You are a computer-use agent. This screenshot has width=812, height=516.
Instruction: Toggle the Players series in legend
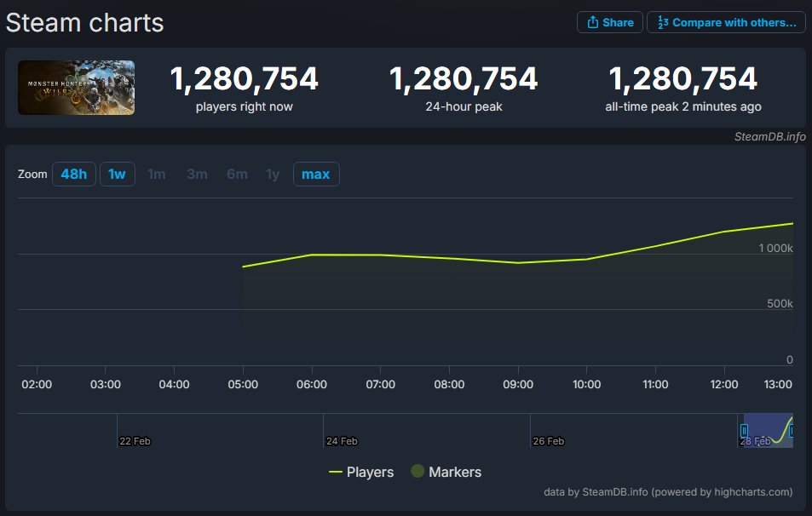(361, 472)
